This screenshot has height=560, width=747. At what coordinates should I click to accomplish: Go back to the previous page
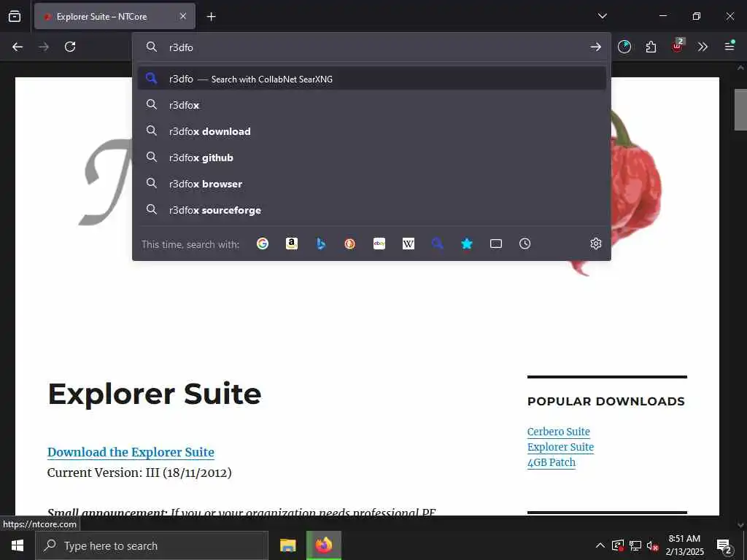click(x=18, y=47)
